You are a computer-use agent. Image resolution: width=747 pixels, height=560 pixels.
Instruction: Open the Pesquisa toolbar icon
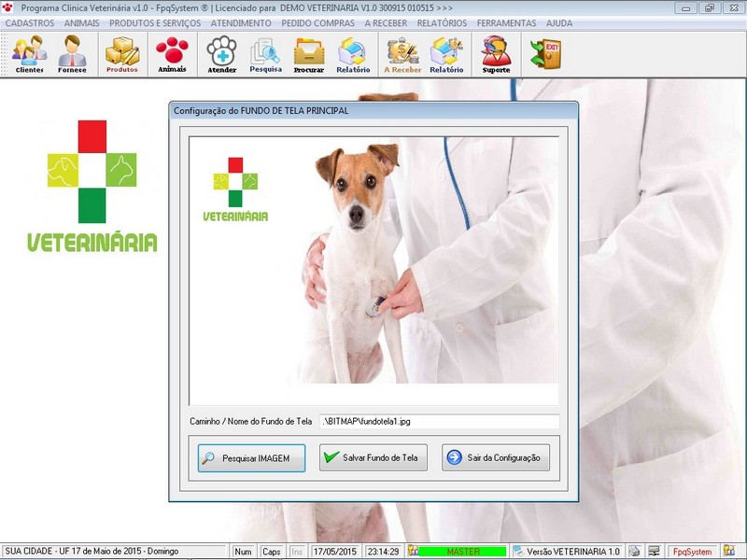265,54
